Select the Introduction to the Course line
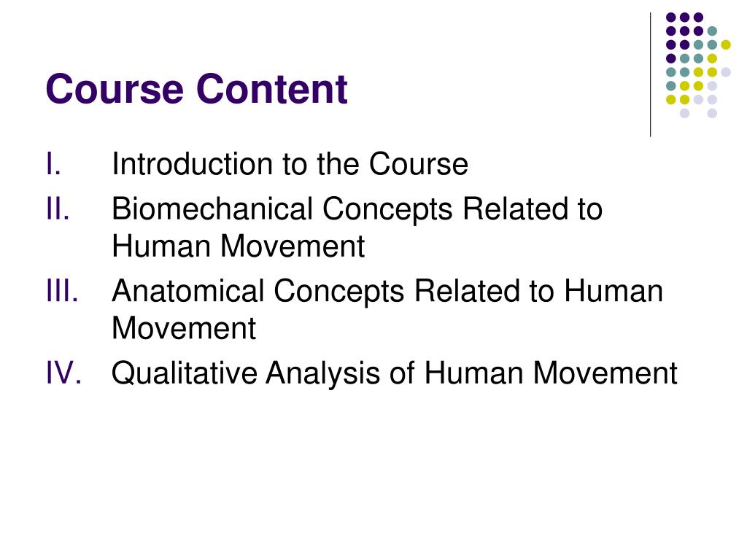 pyautogui.click(x=290, y=164)
